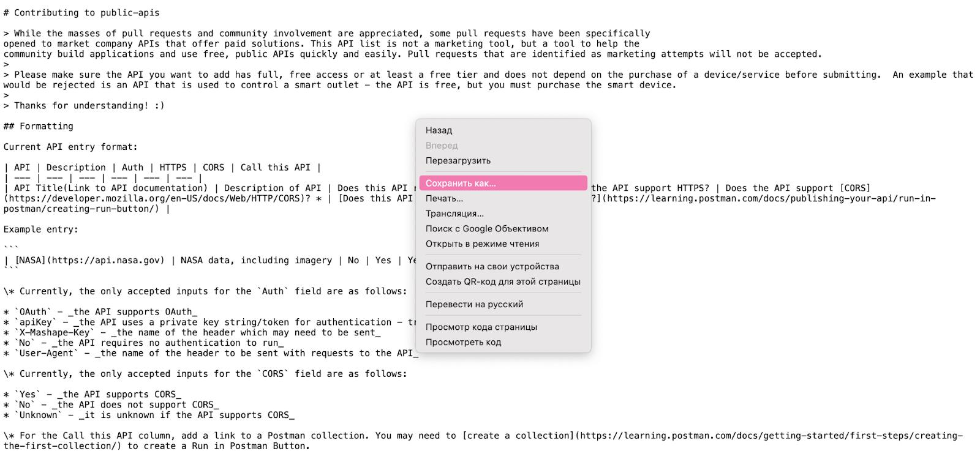Screen dimensions: 980x462
Task: Click the '## Formatting' heading line
Action: [x=39, y=126]
